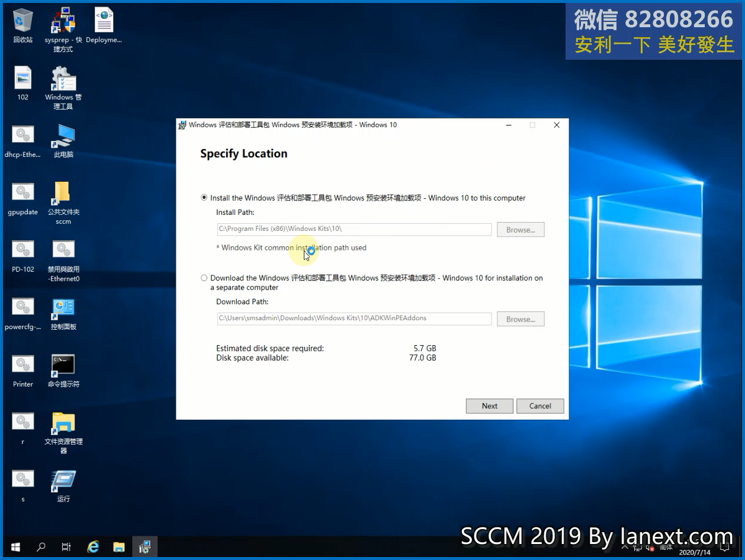Click the ADK installer taskbar icon
This screenshot has height=560, width=745.
click(x=144, y=548)
